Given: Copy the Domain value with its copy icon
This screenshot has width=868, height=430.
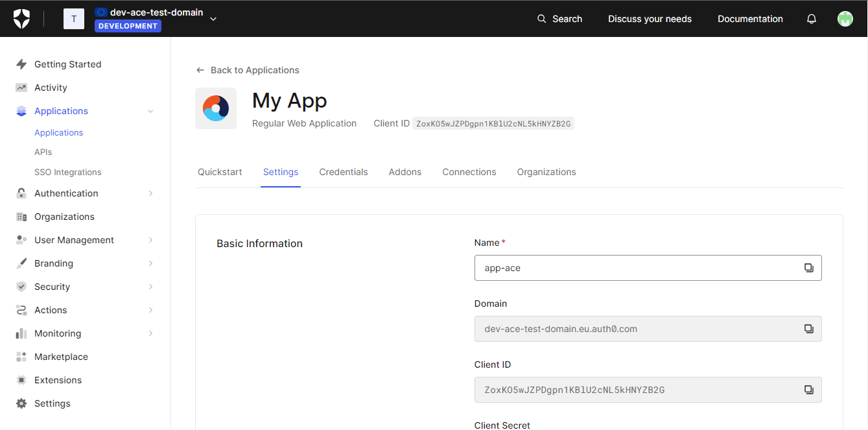Looking at the screenshot, I should [x=808, y=328].
